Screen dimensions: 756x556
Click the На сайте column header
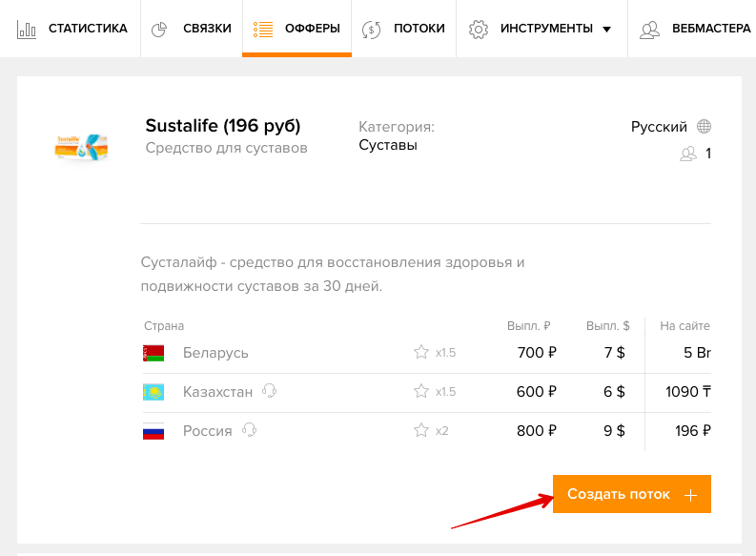tap(684, 326)
